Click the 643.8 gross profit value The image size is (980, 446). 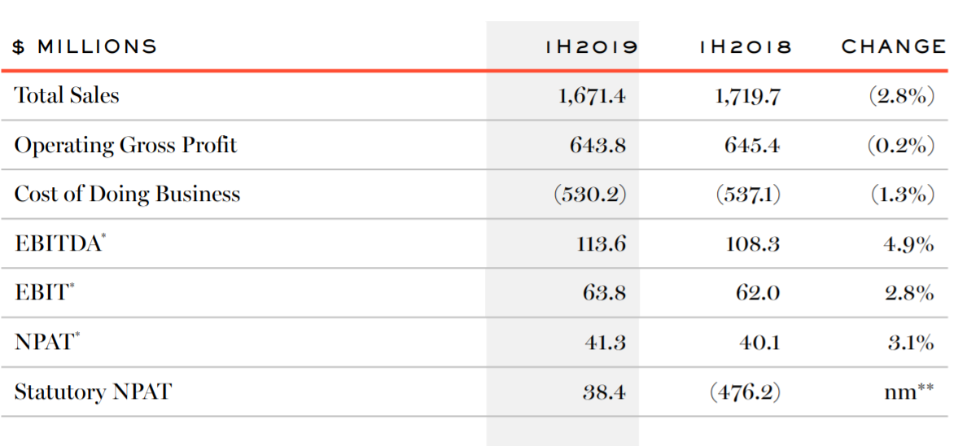tap(597, 146)
